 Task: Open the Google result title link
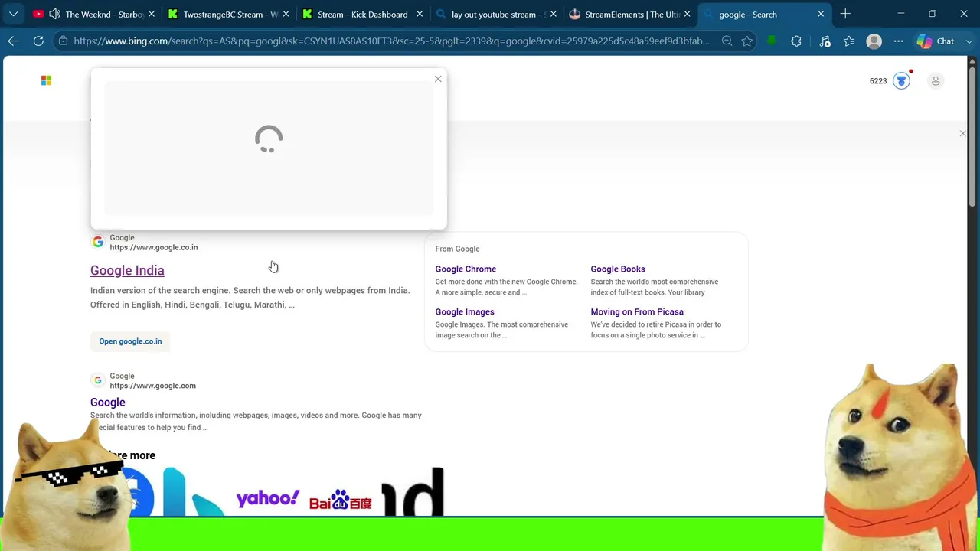108,402
